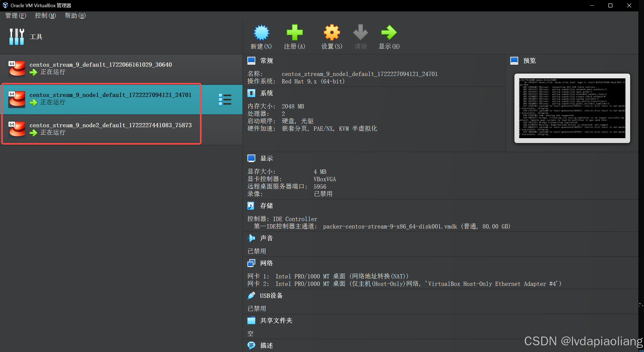The image size is (644, 352).
Task: Click the Display (显示) section monitor icon
Action: click(x=251, y=158)
